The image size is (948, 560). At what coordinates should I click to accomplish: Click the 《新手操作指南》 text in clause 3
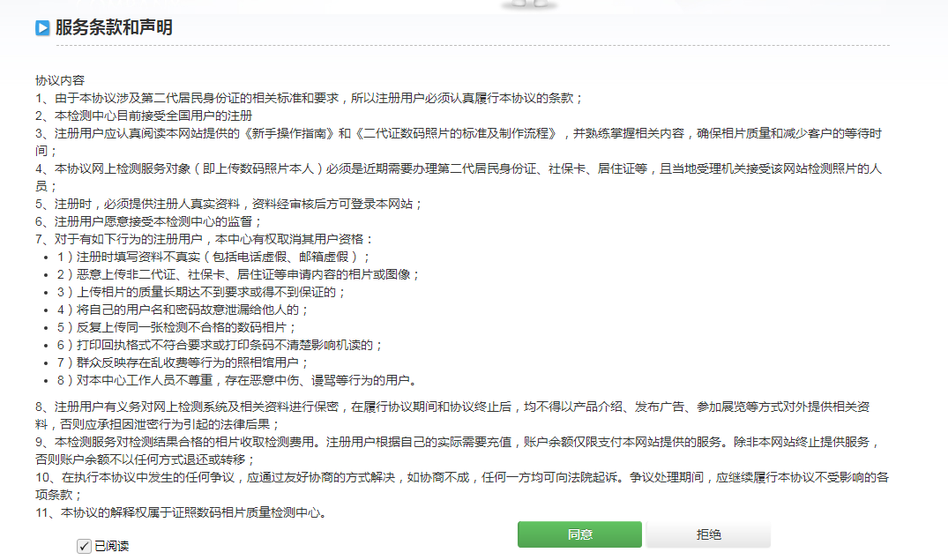[x=289, y=133]
